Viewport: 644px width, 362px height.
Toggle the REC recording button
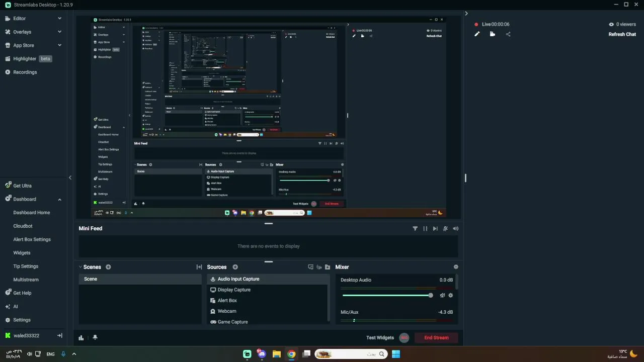[404, 338]
